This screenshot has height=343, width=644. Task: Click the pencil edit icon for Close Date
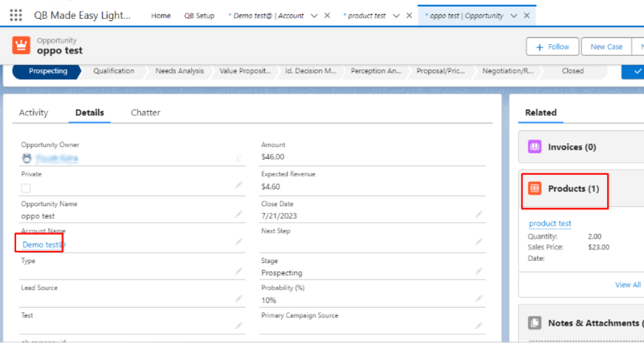tap(479, 215)
